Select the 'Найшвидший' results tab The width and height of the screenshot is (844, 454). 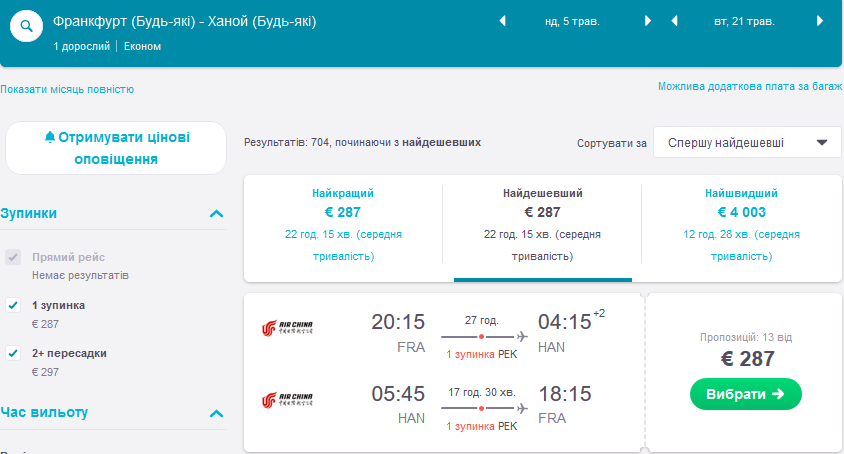point(741,227)
